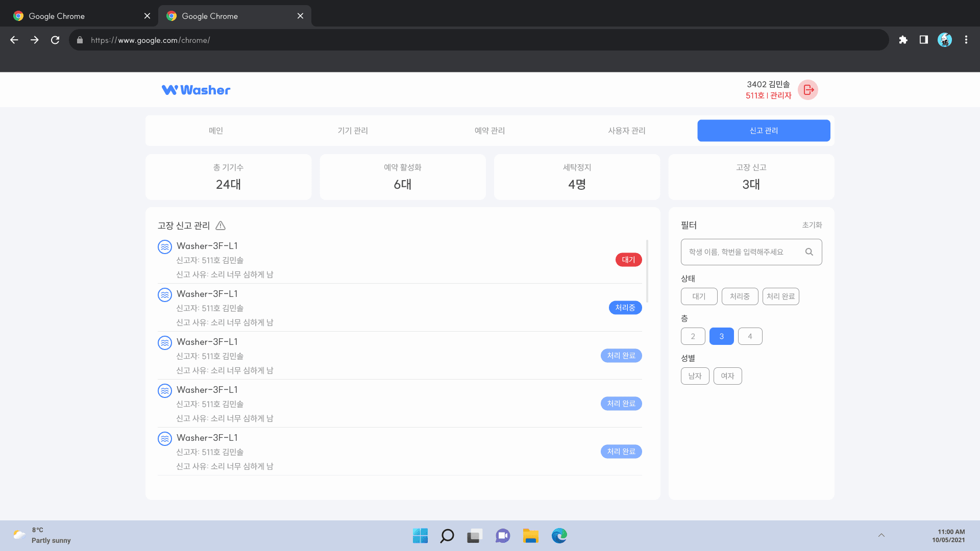This screenshot has height=551, width=980.
Task: Click the blue 처리중 status badge
Action: (x=625, y=308)
